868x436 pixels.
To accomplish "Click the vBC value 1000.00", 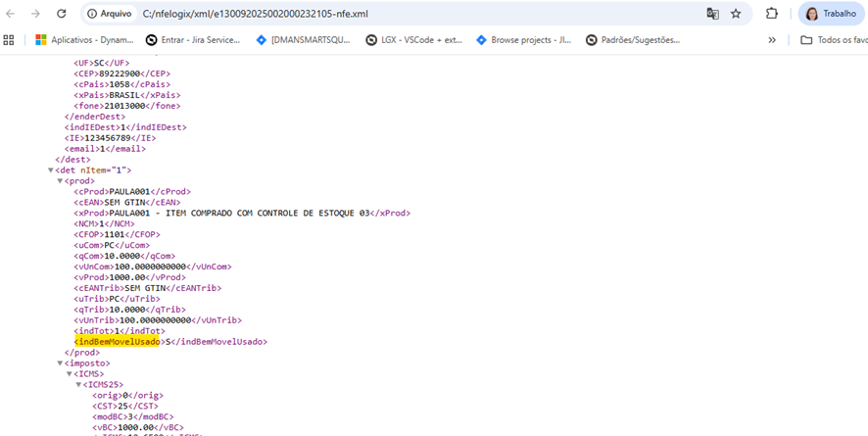I will (x=137, y=428).
